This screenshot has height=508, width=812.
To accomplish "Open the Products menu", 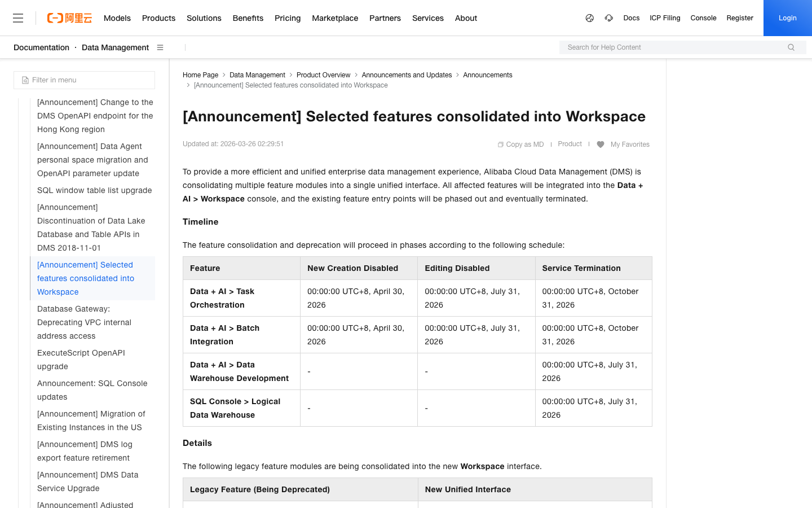I will point(158,18).
